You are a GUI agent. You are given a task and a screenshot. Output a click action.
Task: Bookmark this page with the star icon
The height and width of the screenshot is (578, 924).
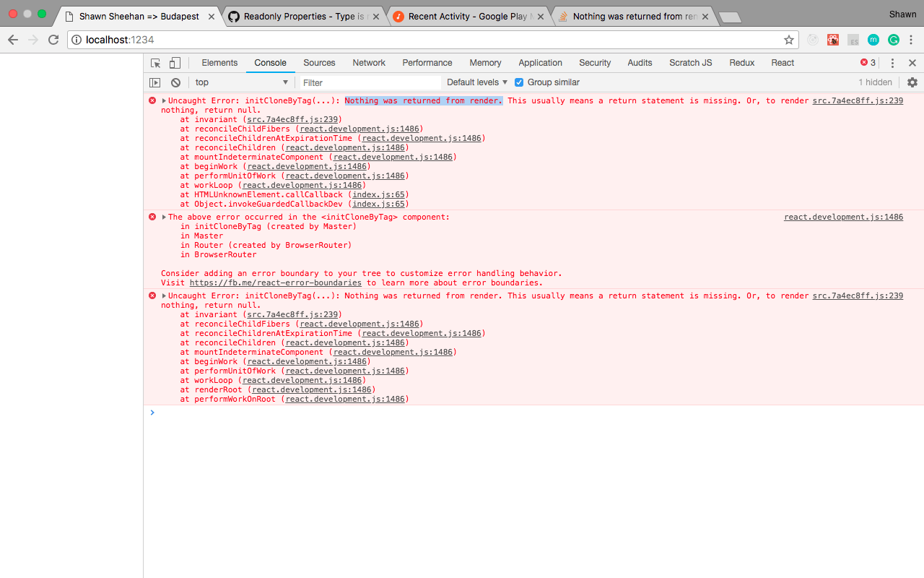[x=789, y=40]
